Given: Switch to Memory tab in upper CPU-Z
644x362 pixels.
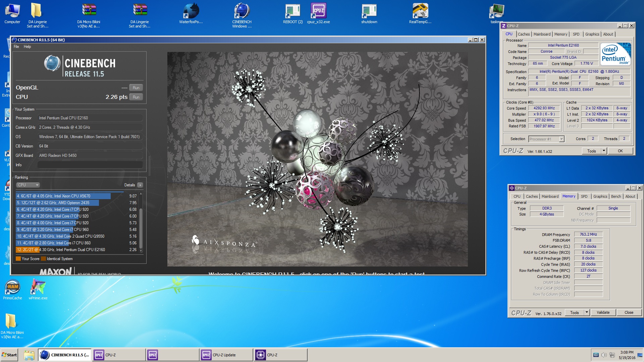Looking at the screenshot, I should point(561,34).
